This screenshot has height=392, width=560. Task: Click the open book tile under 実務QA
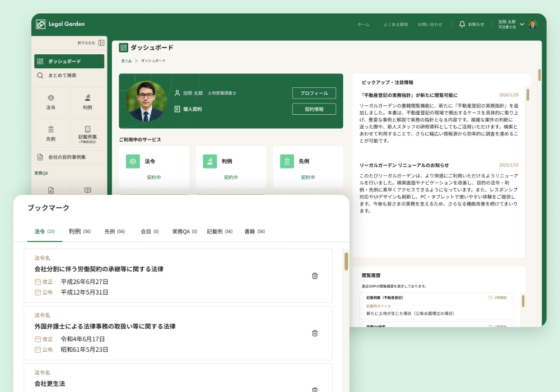click(x=87, y=188)
